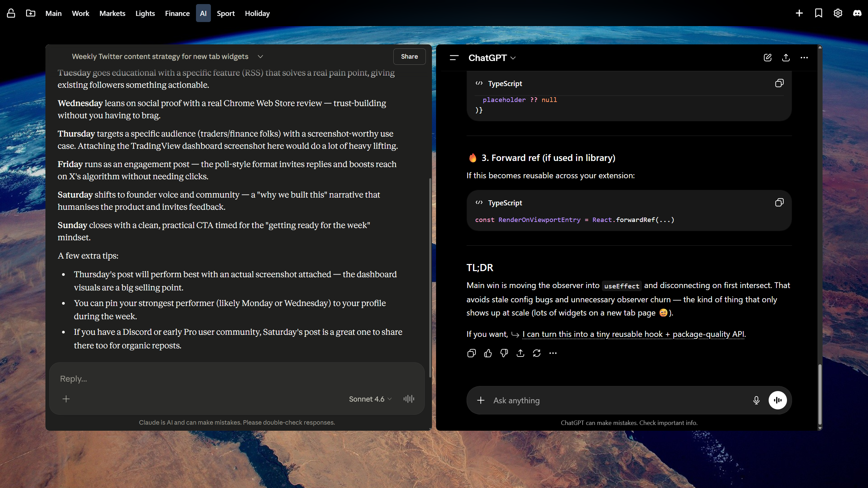Expand the Claude conversation title dropdown

[260, 57]
